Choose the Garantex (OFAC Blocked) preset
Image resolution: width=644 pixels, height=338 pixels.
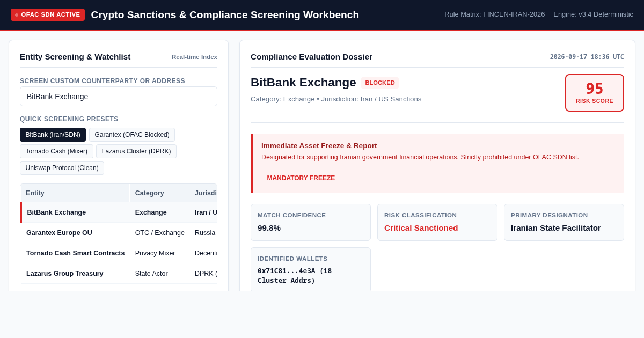[132, 135]
